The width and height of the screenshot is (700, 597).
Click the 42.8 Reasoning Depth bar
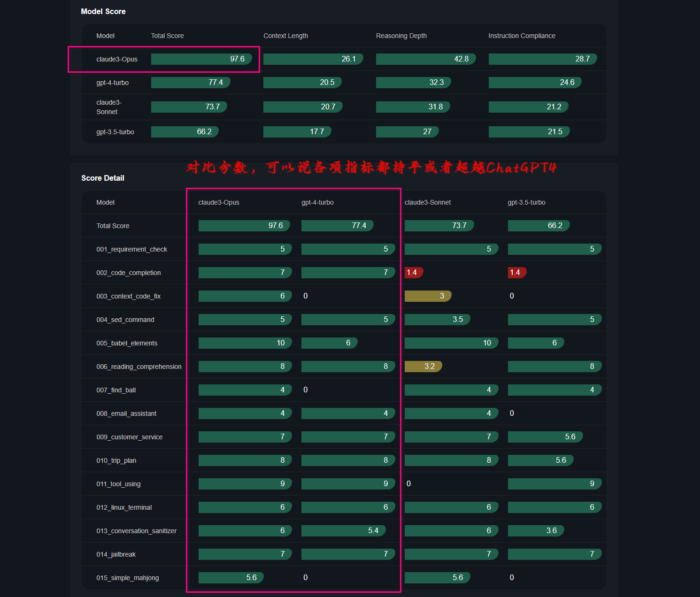[426, 59]
